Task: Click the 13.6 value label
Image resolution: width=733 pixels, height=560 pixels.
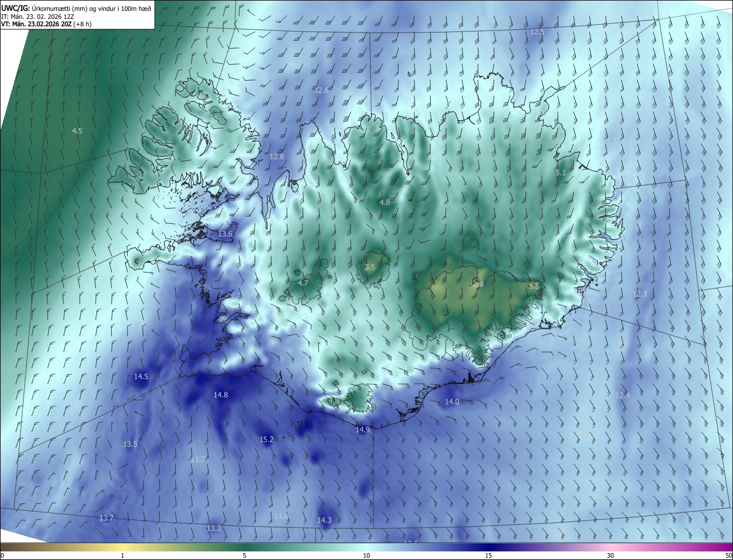Action: click(226, 234)
